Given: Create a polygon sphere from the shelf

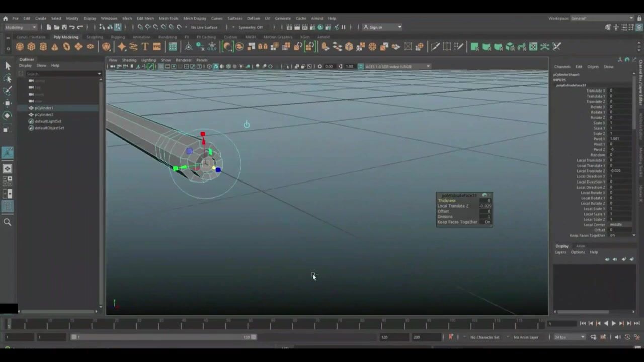Looking at the screenshot, I should coord(20,47).
